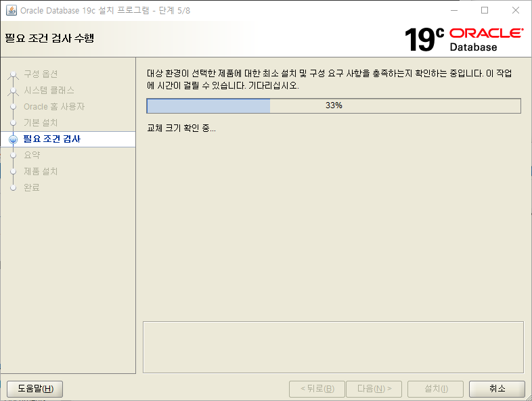Click the window title text 단계 5/8
532x401 pixels.
[175, 11]
